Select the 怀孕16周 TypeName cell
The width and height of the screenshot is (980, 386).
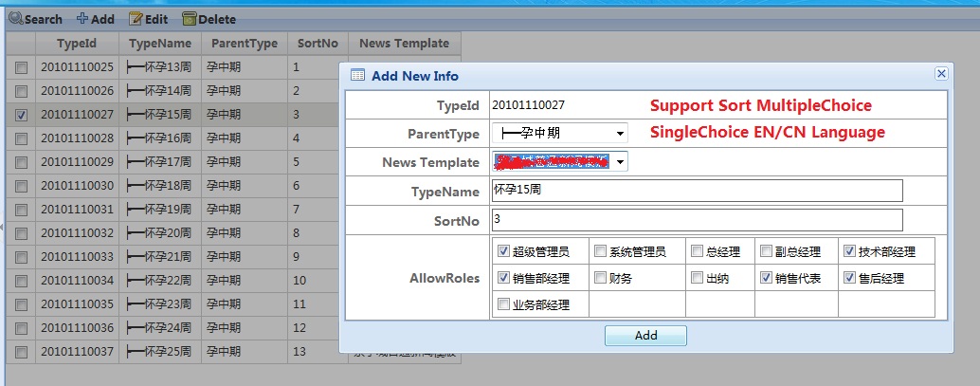[160, 138]
